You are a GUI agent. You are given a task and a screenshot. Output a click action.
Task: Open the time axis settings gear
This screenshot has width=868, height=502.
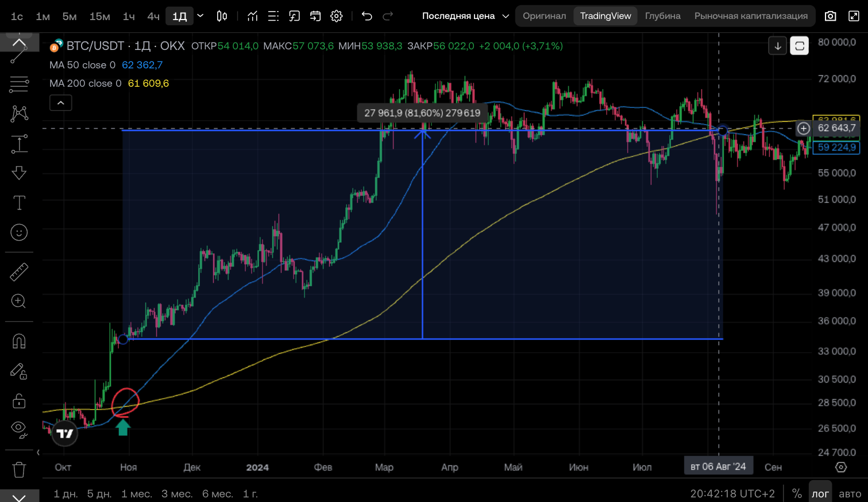841,467
